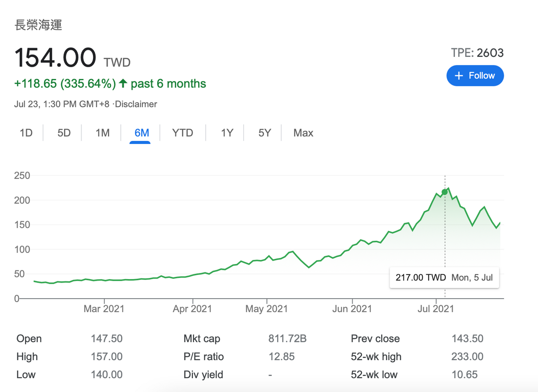The width and height of the screenshot is (538, 392).
Task: Click the Apr 2021 axis label
Action: click(193, 309)
